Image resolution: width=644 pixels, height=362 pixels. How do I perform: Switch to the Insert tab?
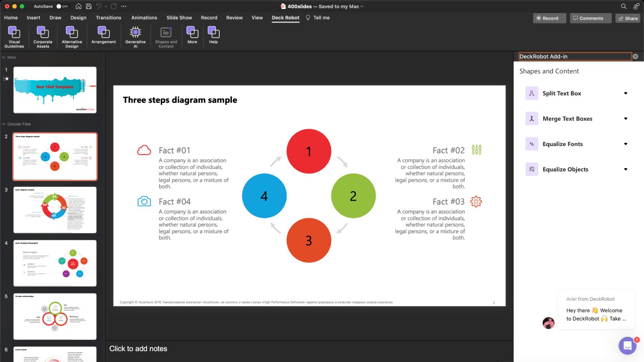click(x=33, y=17)
